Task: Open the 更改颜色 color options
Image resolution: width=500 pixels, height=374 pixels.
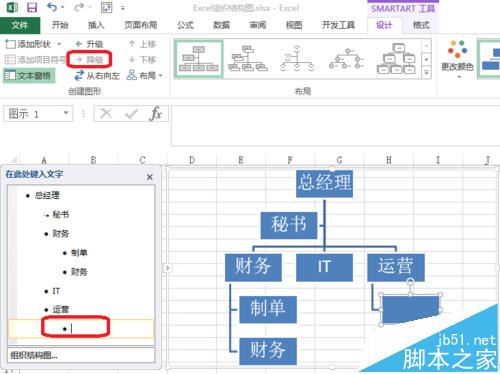Action: click(457, 59)
